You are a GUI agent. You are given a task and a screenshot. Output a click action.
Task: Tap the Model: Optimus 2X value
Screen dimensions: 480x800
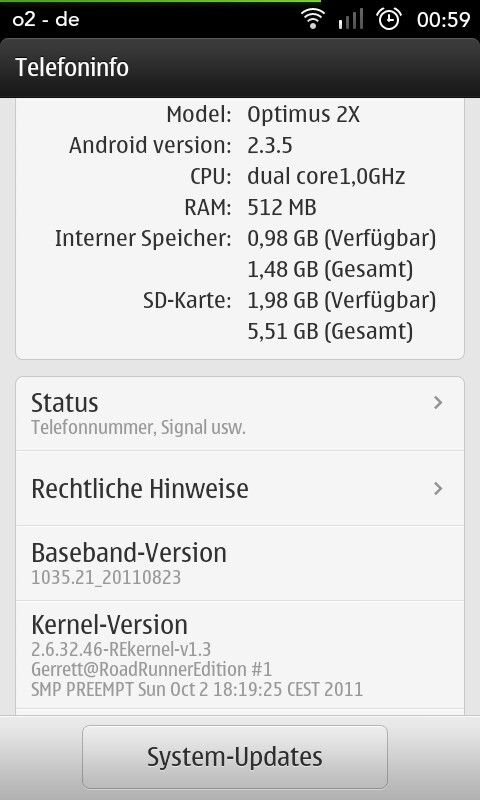304,114
